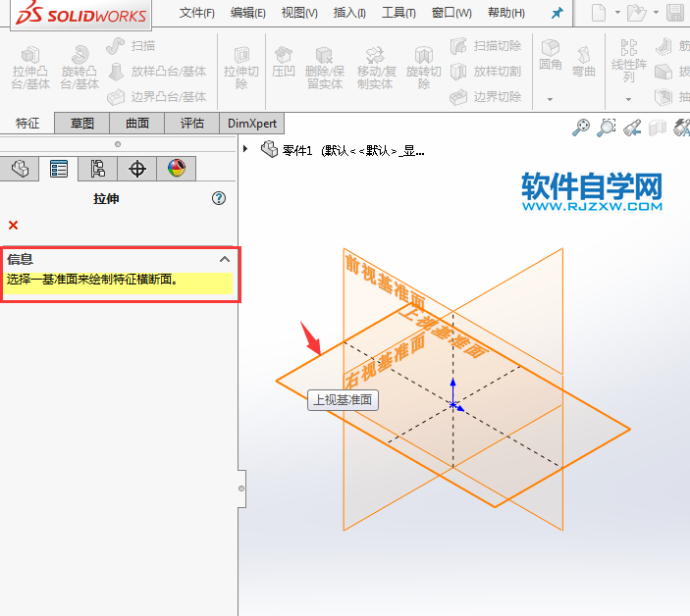Click the Zoom to Fit magnifier icon
The height and width of the screenshot is (616, 690).
(x=581, y=128)
